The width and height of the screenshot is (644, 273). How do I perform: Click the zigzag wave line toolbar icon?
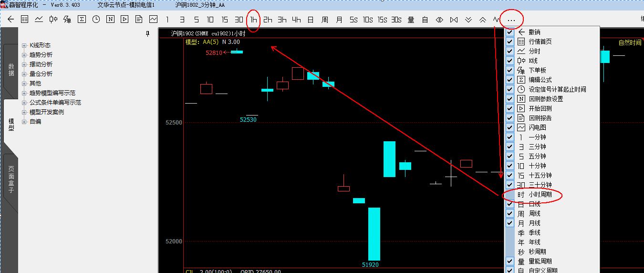(497, 20)
